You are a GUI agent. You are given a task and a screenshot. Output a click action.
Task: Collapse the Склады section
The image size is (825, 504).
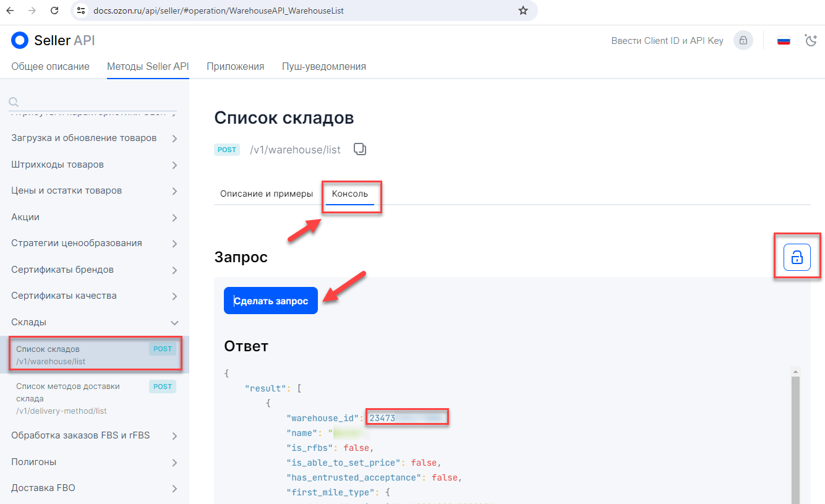(174, 323)
